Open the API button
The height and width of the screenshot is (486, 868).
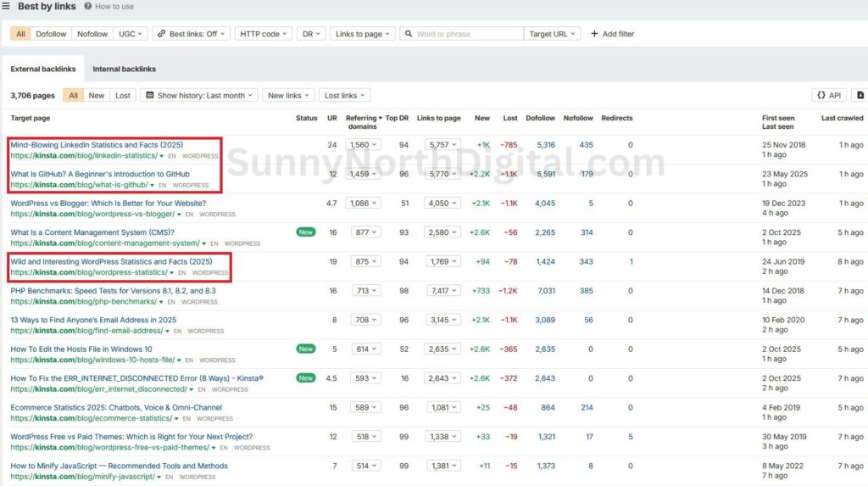(829, 95)
